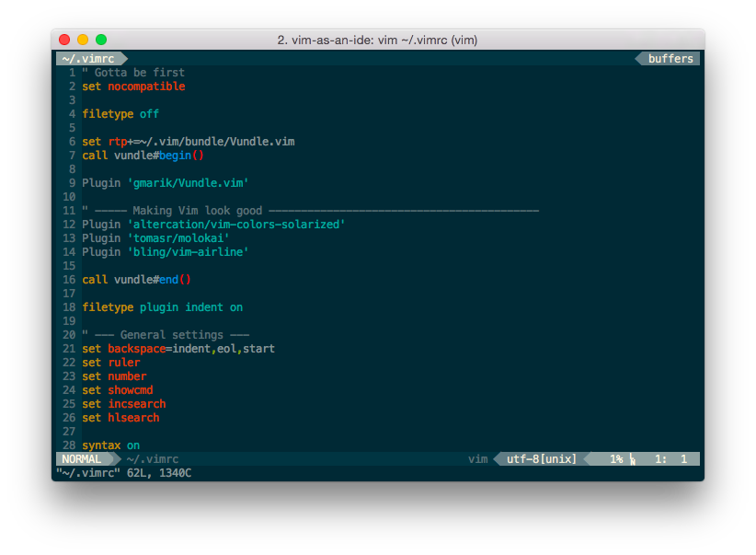Click the Plugin keyword on line 9
Viewport: 756px width, 555px height.
tap(101, 183)
